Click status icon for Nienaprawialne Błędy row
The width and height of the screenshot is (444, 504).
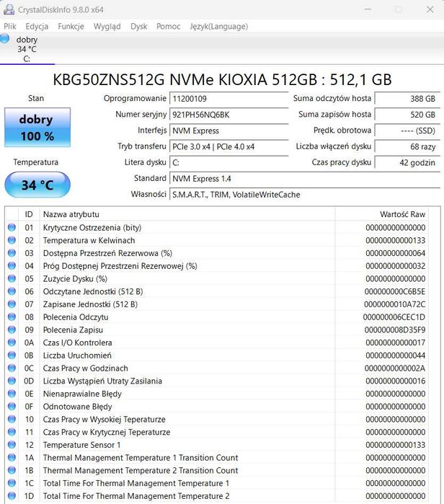(12, 394)
